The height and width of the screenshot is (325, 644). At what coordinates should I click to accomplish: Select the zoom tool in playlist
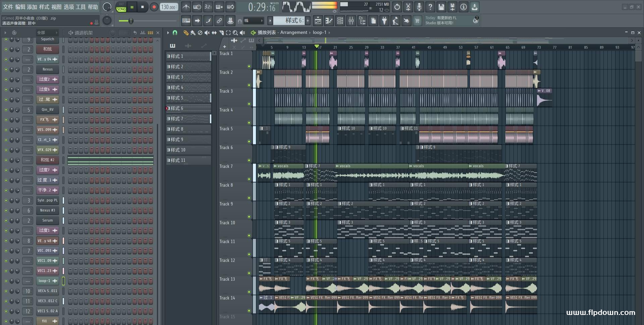click(x=235, y=33)
